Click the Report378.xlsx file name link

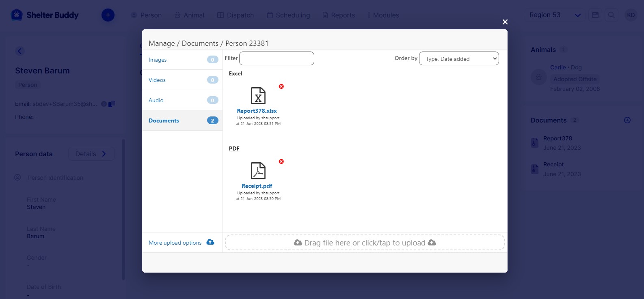pos(257,111)
